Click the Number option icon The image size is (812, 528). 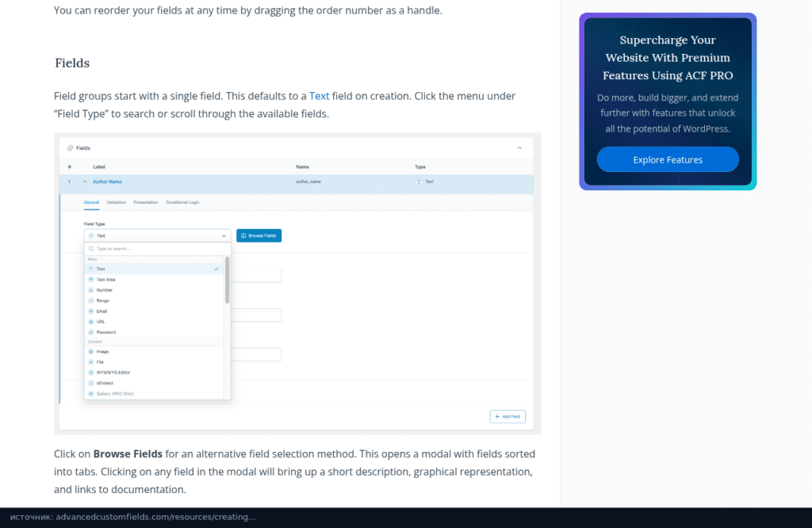[91, 290]
